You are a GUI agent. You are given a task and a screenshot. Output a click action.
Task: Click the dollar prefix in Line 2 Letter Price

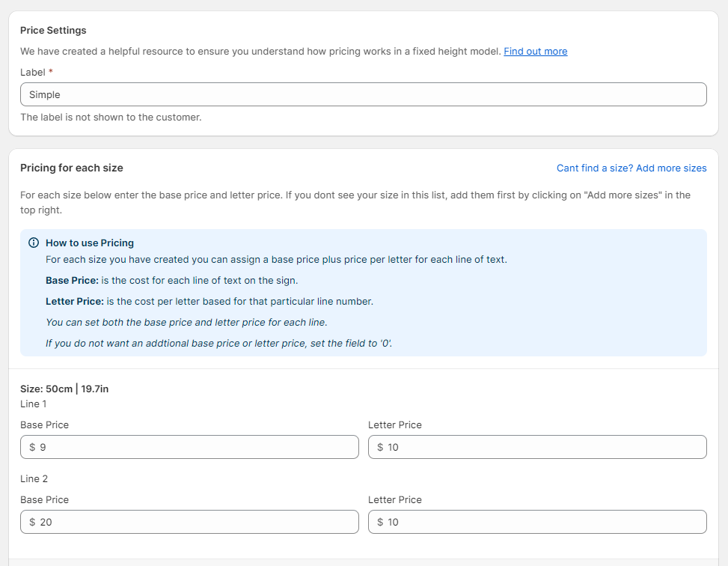click(x=380, y=522)
